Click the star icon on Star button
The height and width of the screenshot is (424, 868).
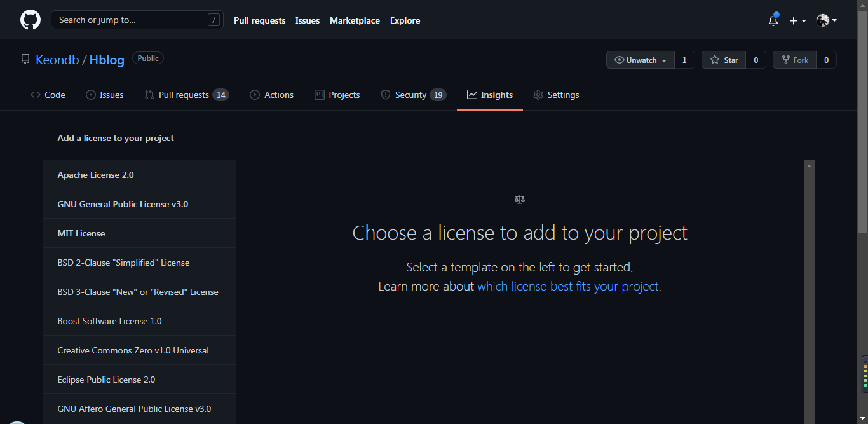(x=715, y=60)
